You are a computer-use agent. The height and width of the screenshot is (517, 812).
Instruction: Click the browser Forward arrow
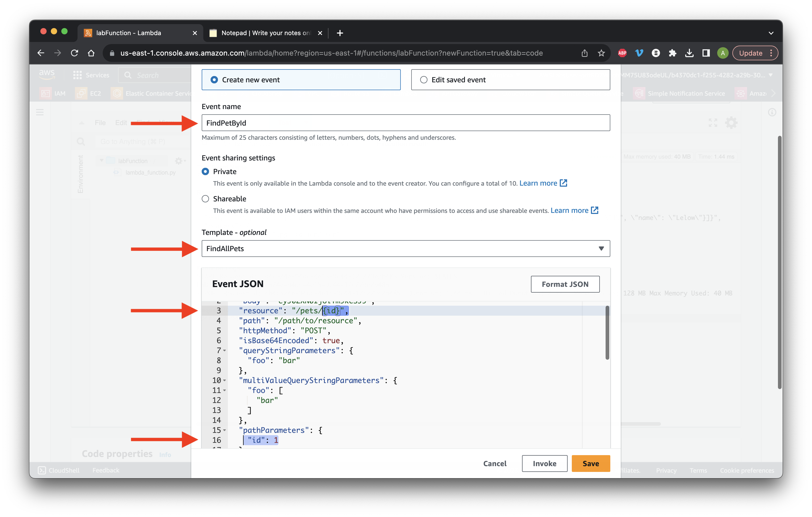[x=58, y=53]
